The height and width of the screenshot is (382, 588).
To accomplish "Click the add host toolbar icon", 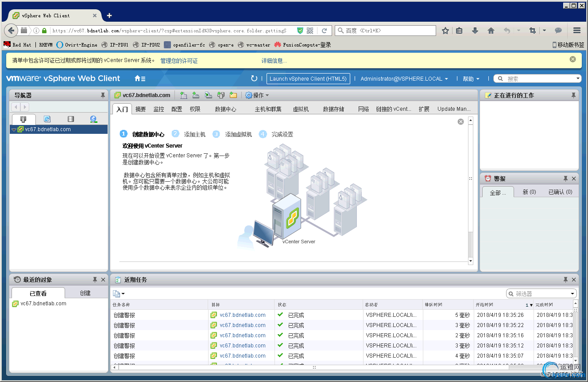I will [196, 95].
